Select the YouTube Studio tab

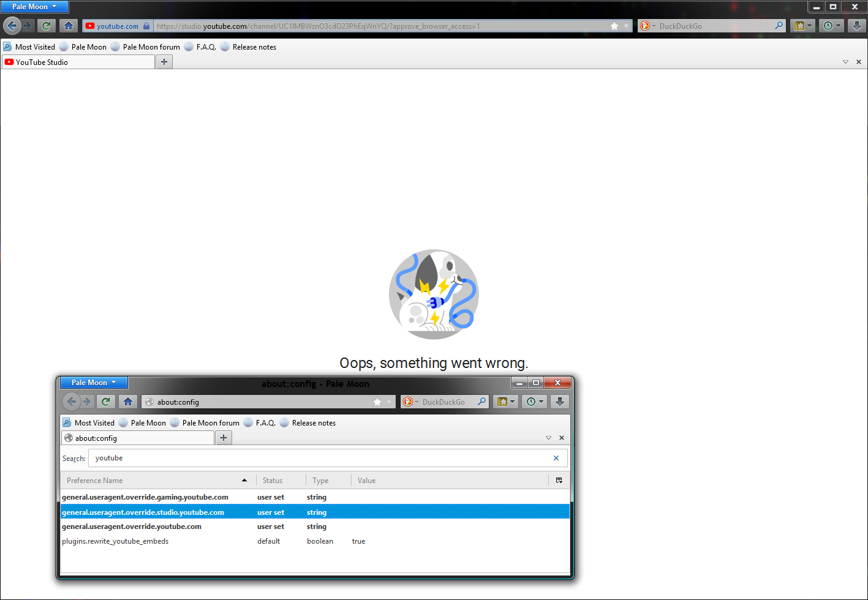click(x=78, y=62)
